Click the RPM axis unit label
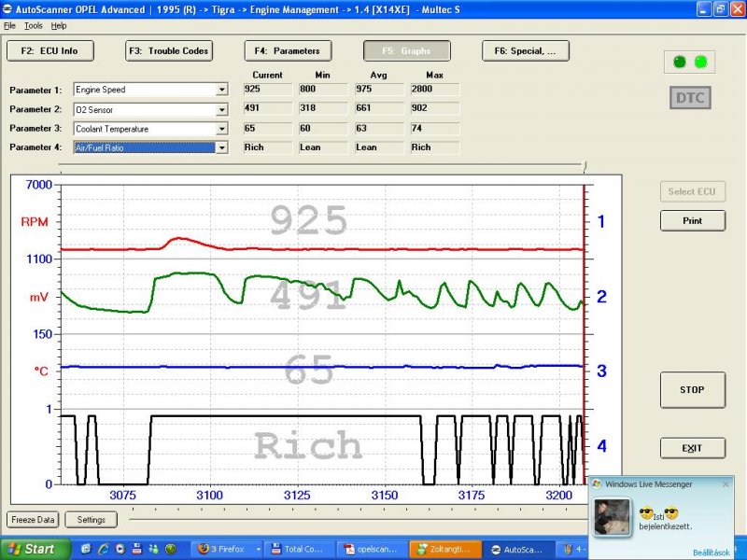747x560 pixels. coord(35,222)
